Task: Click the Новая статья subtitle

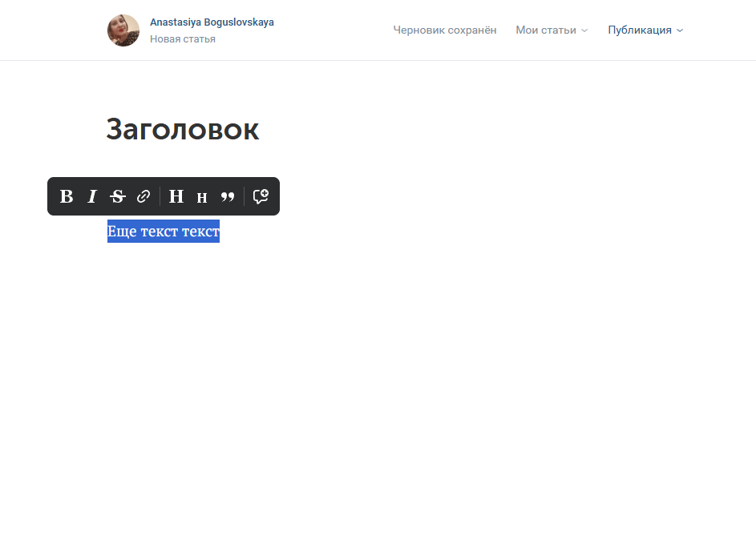Action: point(183,39)
